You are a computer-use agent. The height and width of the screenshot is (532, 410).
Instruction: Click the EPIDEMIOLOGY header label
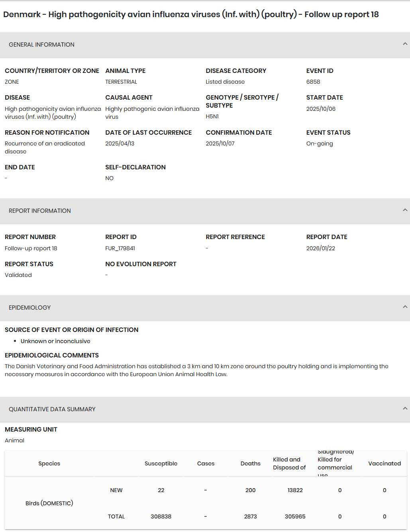30,308
